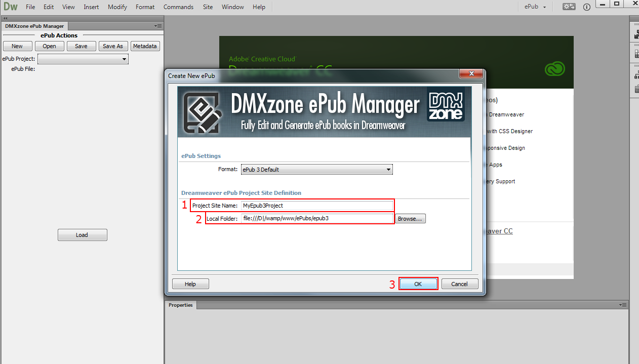Screen dimensions: 639x364
Task: Collapse the left panel with double-arrow icon
Action: (x=6, y=18)
